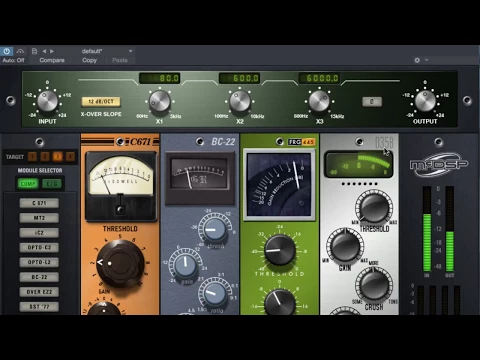Go to the next preset arrow
The height and width of the screenshot is (360, 480).
tap(52, 51)
